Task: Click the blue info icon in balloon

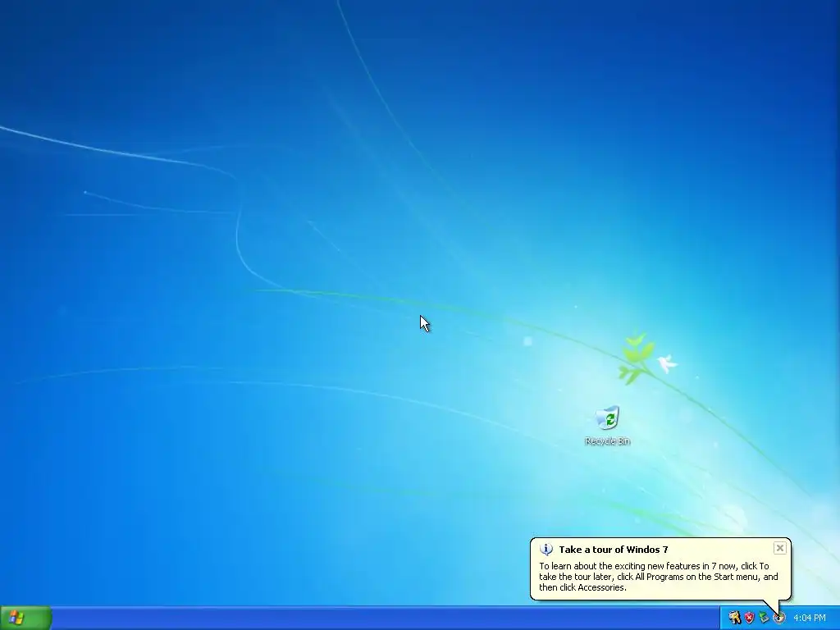Action: (x=546, y=549)
